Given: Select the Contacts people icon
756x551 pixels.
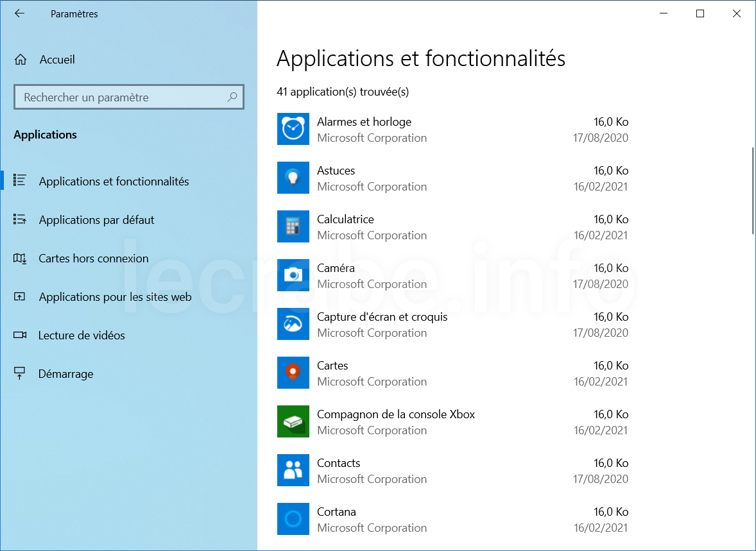Looking at the screenshot, I should point(293,470).
